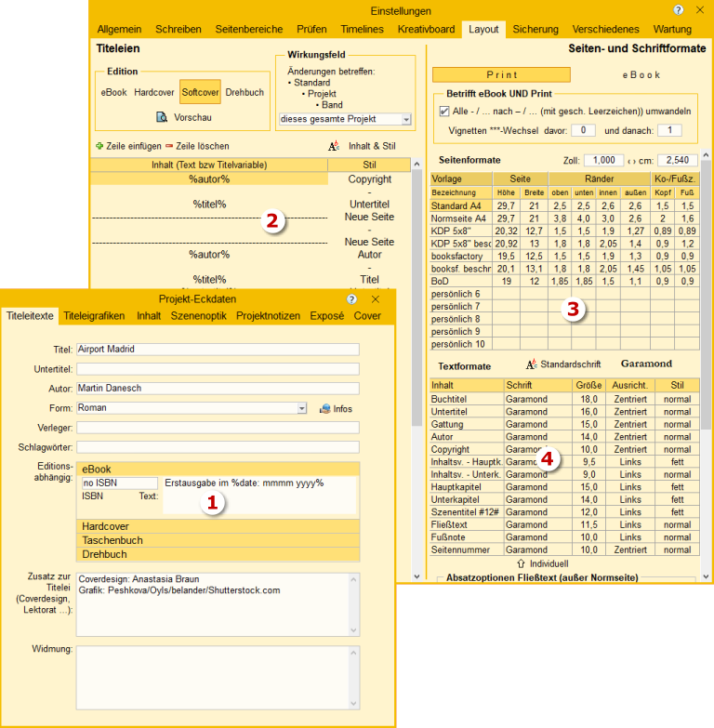Select the Softcover edition toggle
714x728 pixels.
[x=200, y=92]
